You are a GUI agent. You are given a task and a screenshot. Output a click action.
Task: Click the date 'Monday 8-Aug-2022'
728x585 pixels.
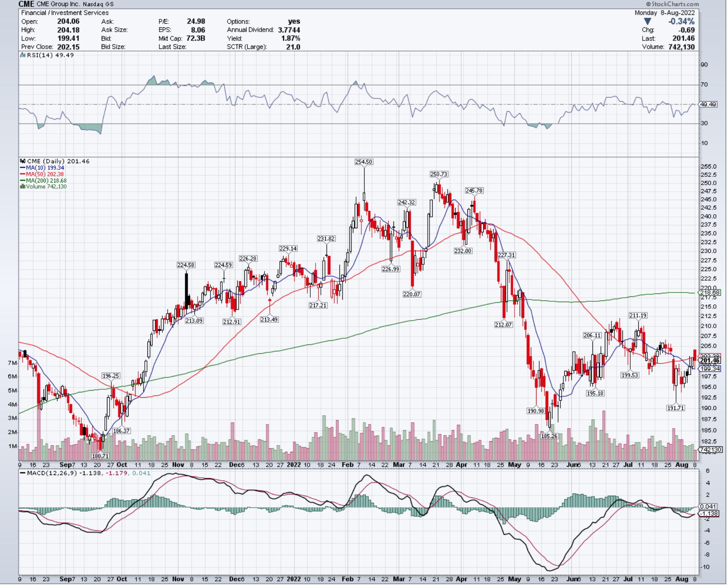point(665,13)
